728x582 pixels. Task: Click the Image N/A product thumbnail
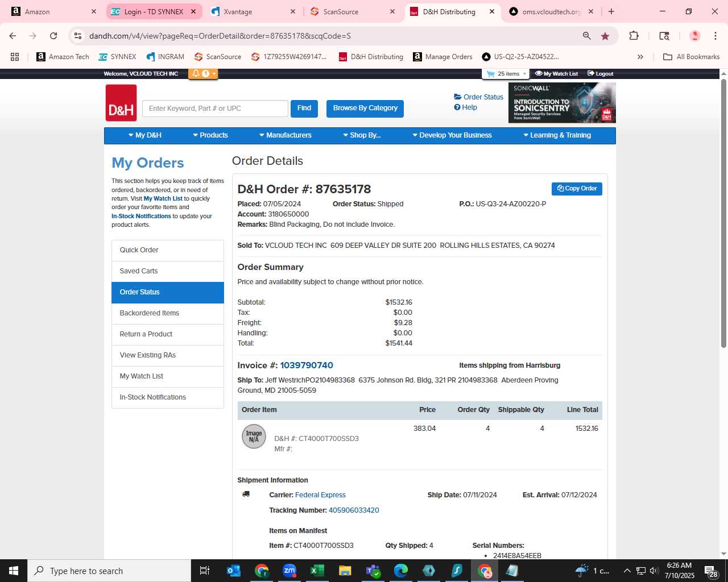point(254,436)
